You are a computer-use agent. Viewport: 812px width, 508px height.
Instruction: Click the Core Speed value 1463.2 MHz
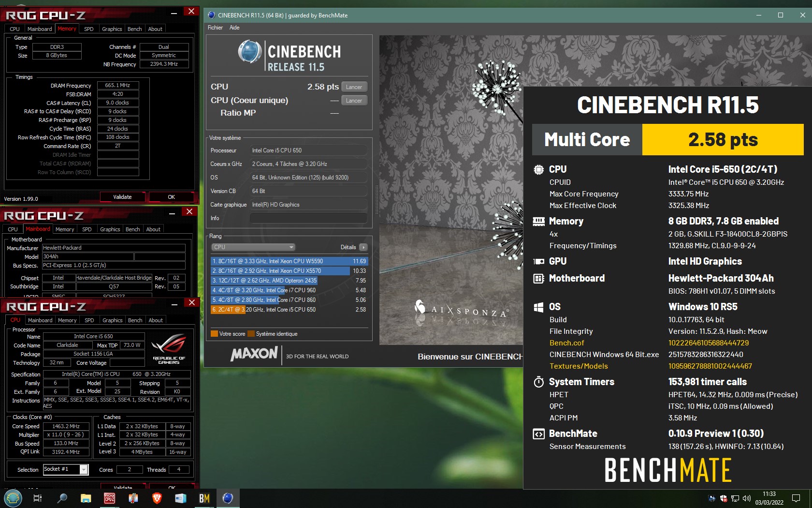pyautogui.click(x=66, y=426)
